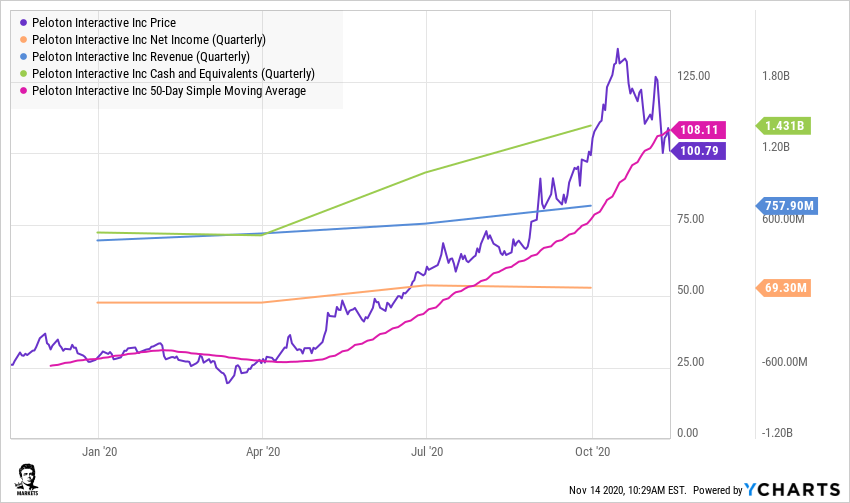Click the 'Powered by' text
The height and width of the screenshot is (503, 850).
[x=717, y=490]
